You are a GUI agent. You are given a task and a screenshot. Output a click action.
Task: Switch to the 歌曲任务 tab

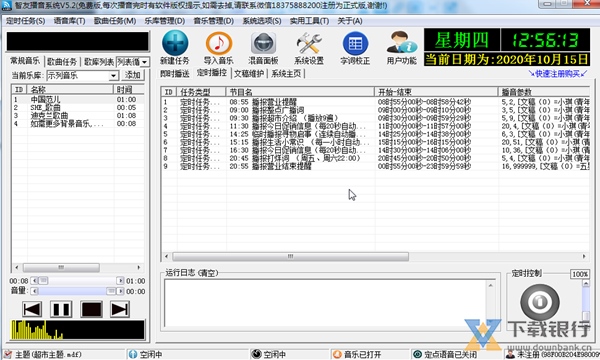62,62
